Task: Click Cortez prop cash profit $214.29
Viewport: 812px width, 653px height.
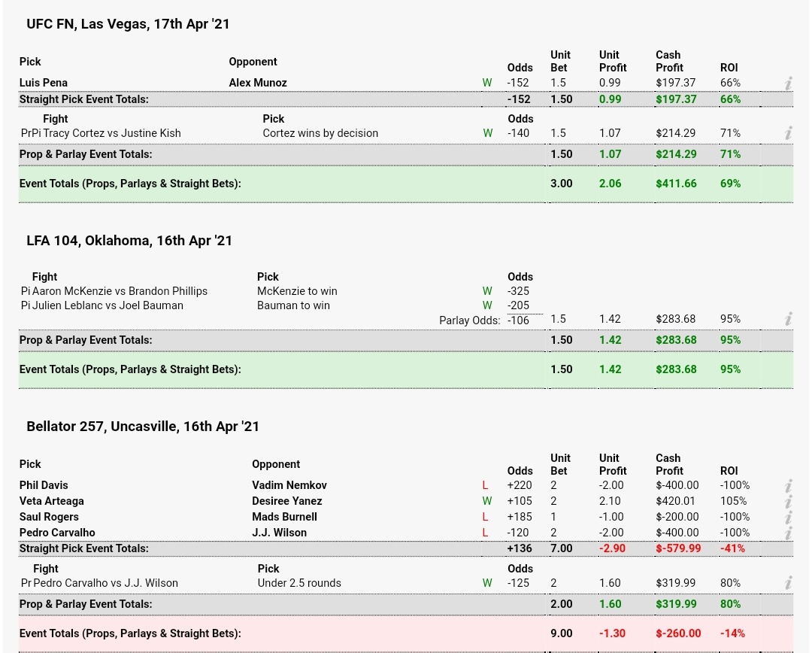Action: [x=675, y=133]
